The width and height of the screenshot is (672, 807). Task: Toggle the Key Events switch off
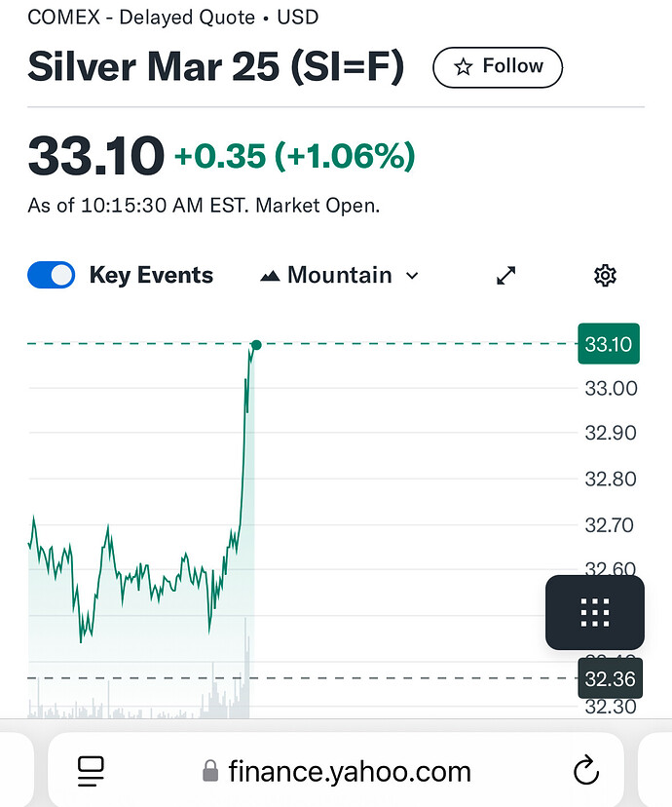tap(51, 275)
